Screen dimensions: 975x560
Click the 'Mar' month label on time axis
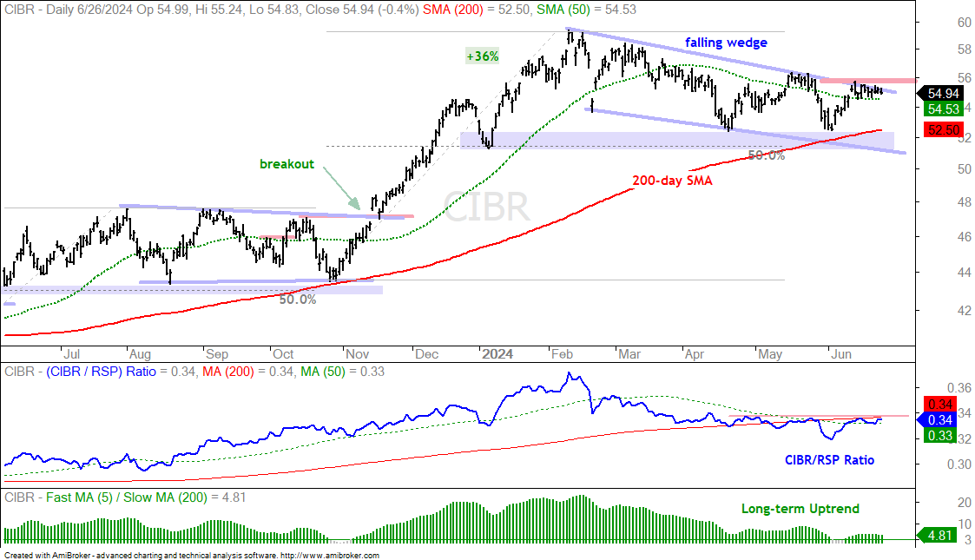(629, 354)
